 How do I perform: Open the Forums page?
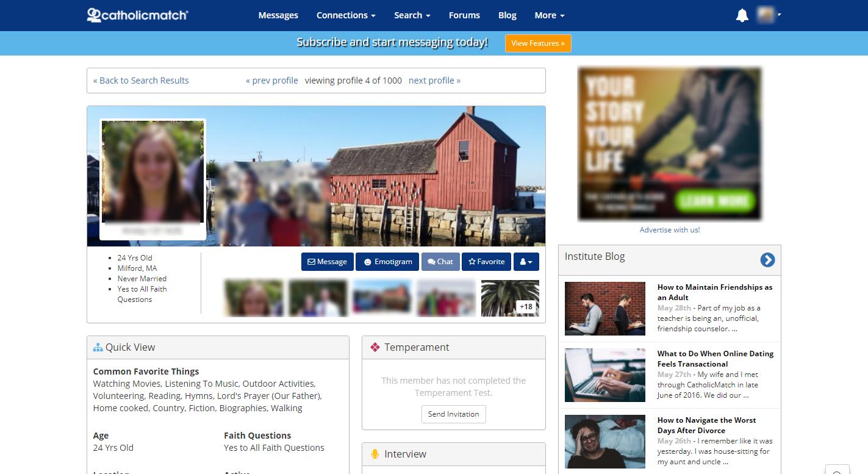coord(464,15)
